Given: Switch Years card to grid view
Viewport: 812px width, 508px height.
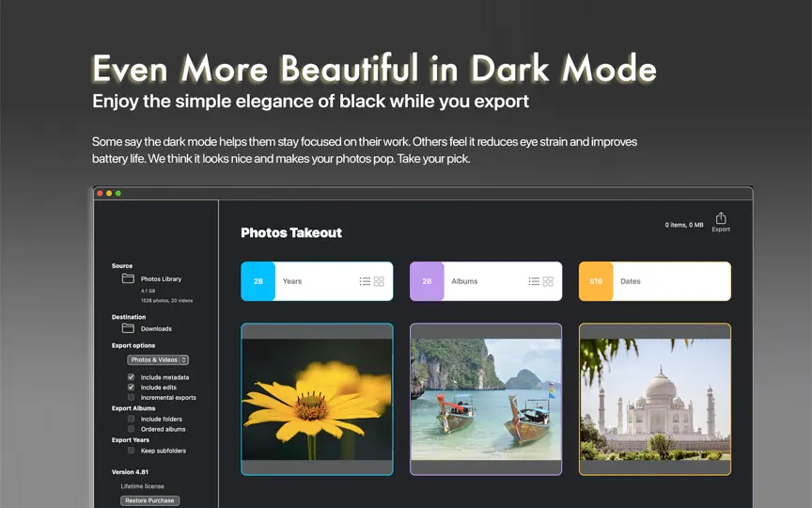Looking at the screenshot, I should [379, 281].
